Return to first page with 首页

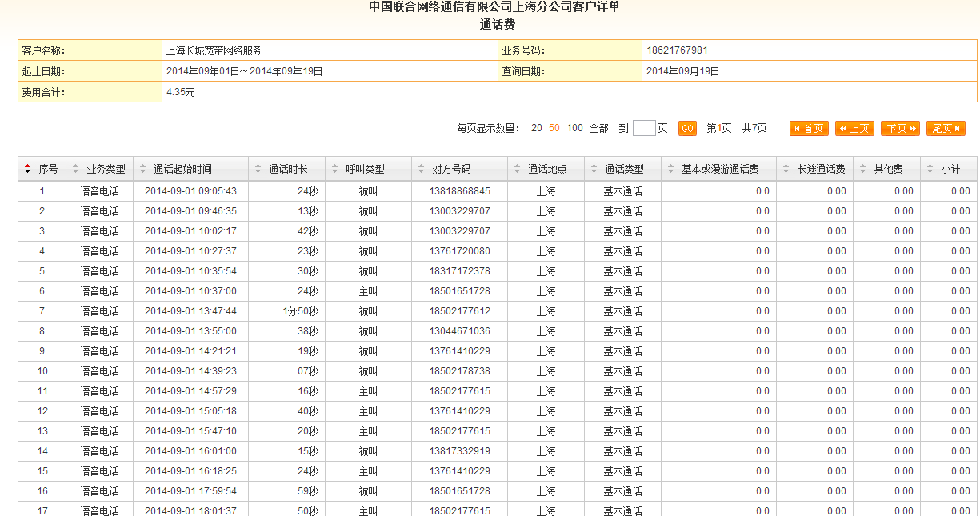[x=809, y=129]
